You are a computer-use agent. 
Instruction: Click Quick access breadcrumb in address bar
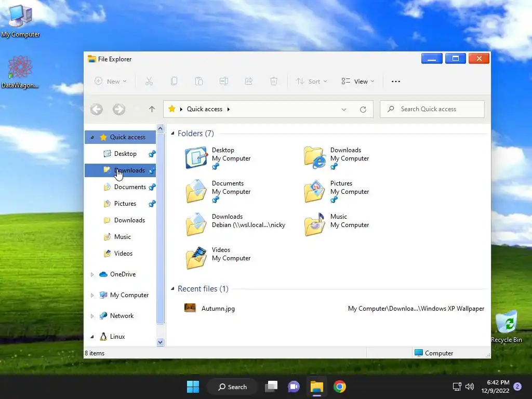pyautogui.click(x=205, y=109)
